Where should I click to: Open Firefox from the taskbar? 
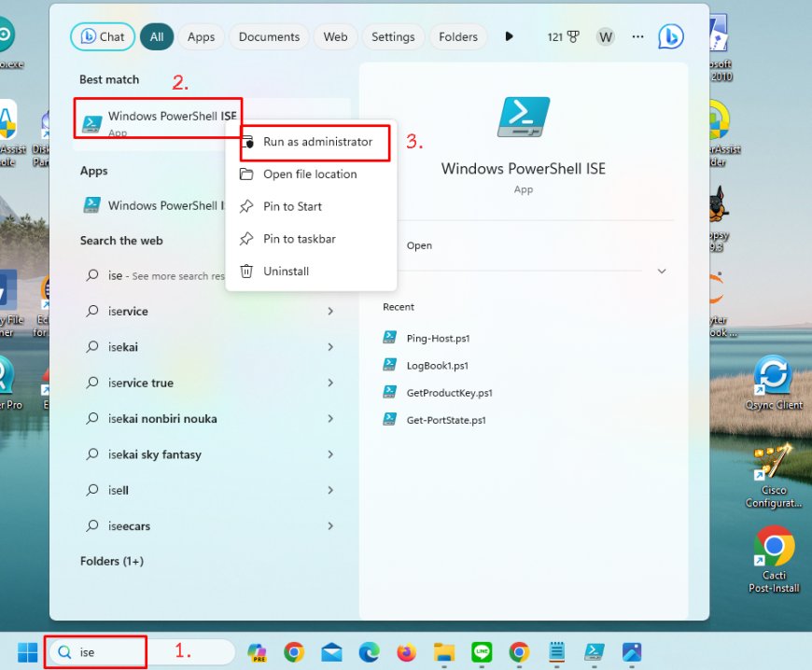click(407, 652)
